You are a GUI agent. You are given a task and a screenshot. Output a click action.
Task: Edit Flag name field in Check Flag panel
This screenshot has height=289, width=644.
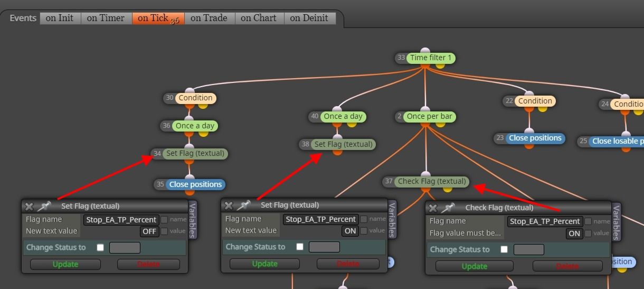pyautogui.click(x=545, y=221)
